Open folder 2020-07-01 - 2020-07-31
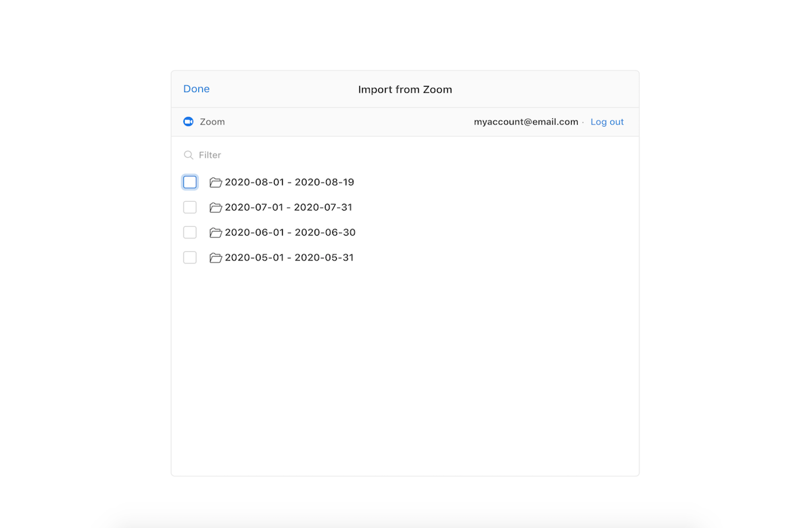The image size is (812, 528). pos(289,207)
